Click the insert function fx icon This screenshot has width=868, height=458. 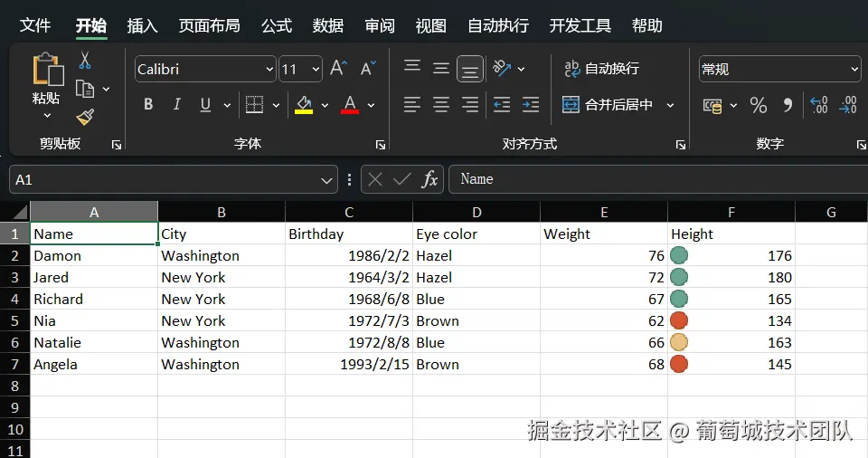pos(429,179)
